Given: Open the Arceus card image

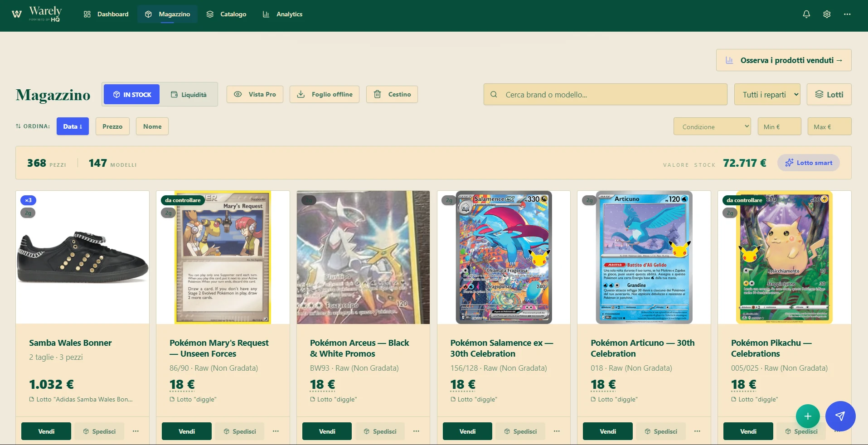Looking at the screenshot, I should (363, 257).
